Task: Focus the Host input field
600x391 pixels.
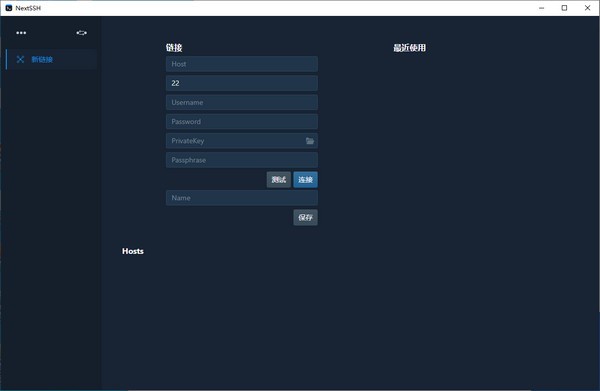Action: click(x=241, y=64)
